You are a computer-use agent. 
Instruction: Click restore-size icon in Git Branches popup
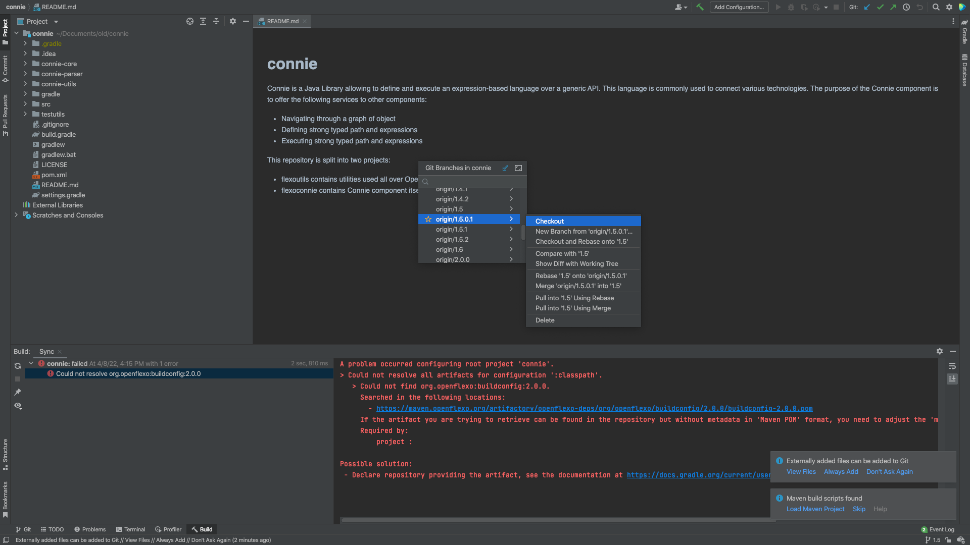click(518, 168)
